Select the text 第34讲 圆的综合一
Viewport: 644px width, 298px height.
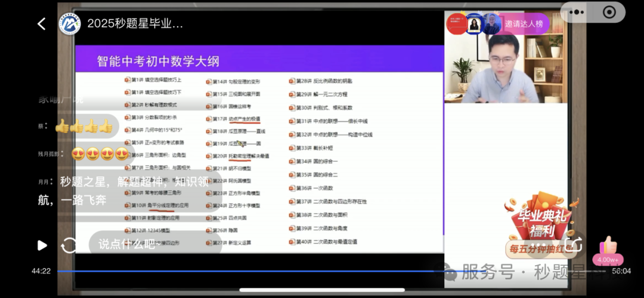click(x=317, y=161)
